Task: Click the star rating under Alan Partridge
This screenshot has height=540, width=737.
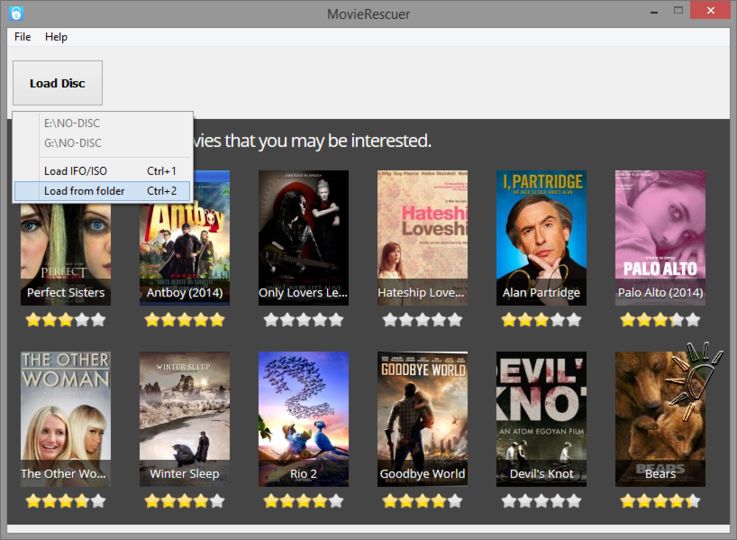Action: click(541, 320)
